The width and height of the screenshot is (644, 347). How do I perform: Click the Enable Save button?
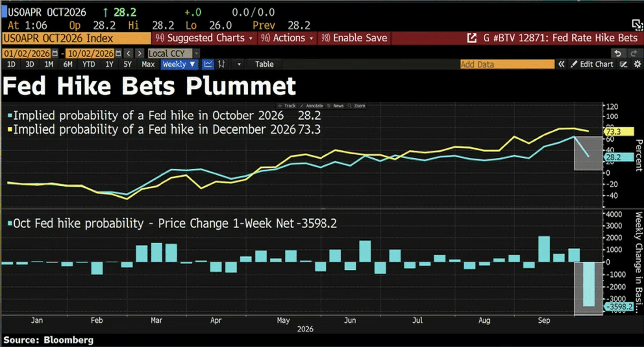[x=353, y=38]
